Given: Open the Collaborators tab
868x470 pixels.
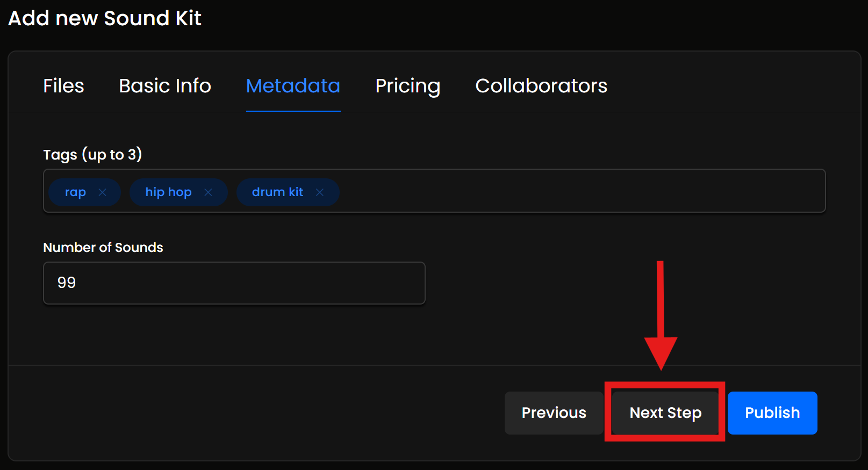Looking at the screenshot, I should pyautogui.click(x=541, y=86).
